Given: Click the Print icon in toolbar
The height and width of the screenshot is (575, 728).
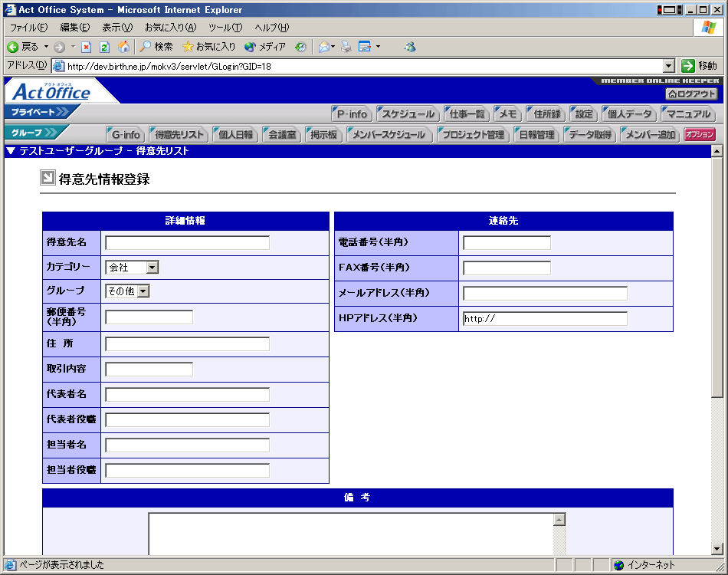Looking at the screenshot, I should tap(346, 47).
